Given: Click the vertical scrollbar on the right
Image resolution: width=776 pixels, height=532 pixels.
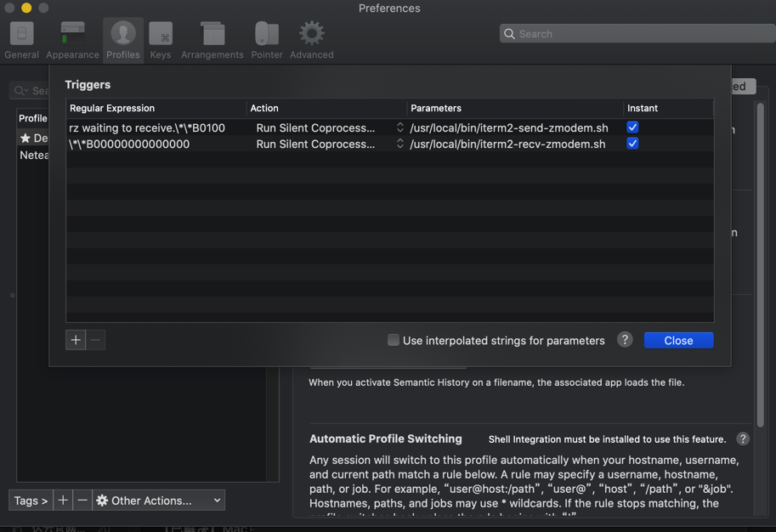Looking at the screenshot, I should pos(761,255).
